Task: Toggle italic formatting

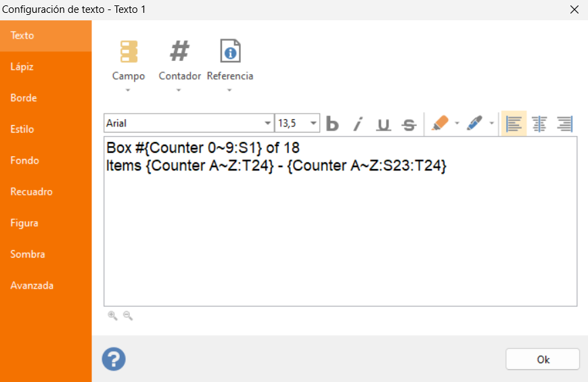Action: pos(358,124)
